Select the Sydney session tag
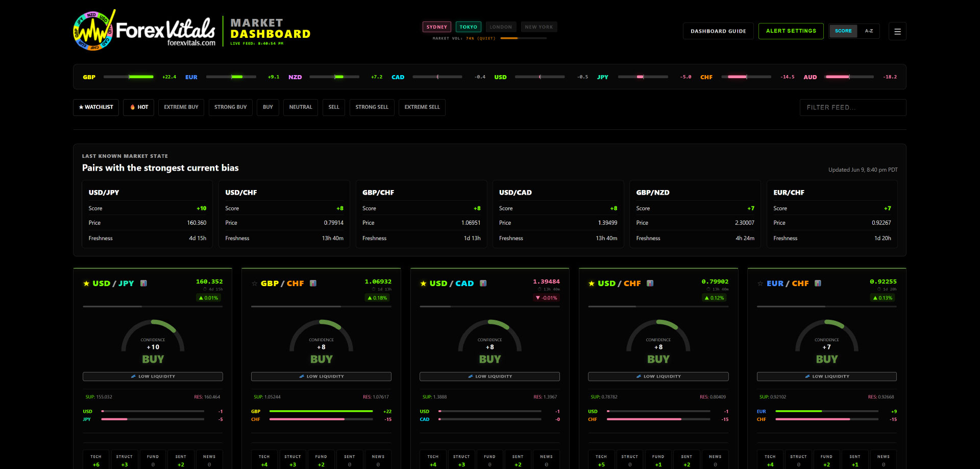 [x=437, y=27]
